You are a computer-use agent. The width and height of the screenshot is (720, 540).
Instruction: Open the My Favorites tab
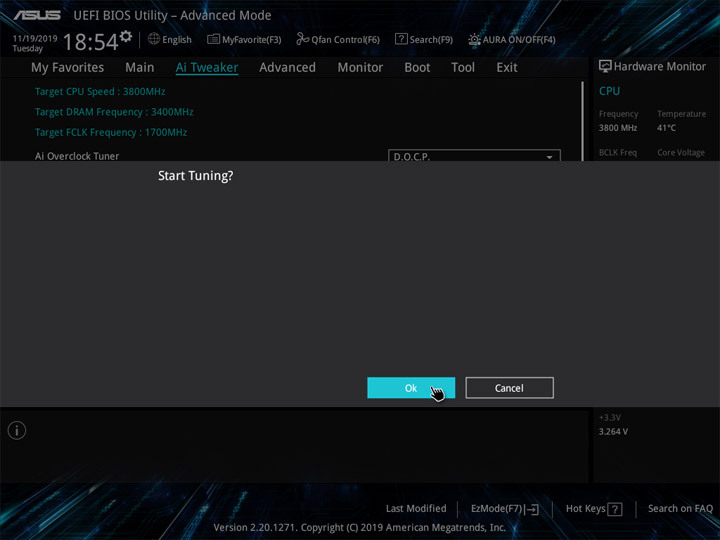pos(68,68)
